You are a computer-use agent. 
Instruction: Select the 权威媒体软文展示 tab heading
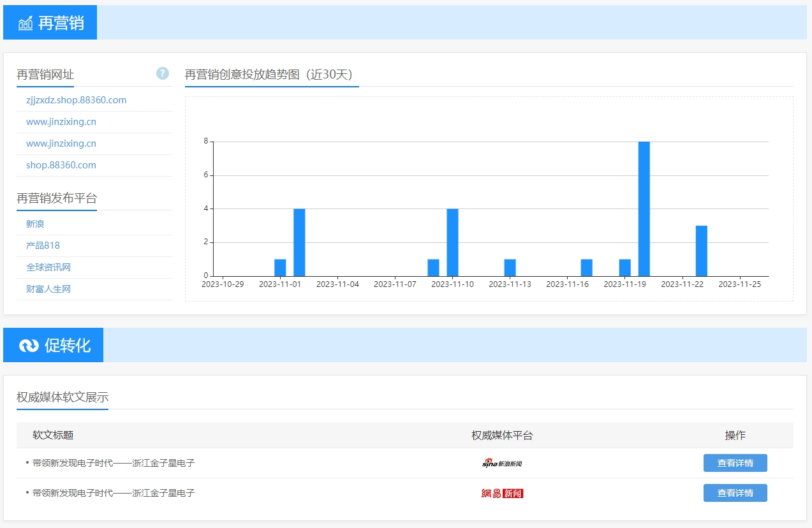tap(63, 397)
